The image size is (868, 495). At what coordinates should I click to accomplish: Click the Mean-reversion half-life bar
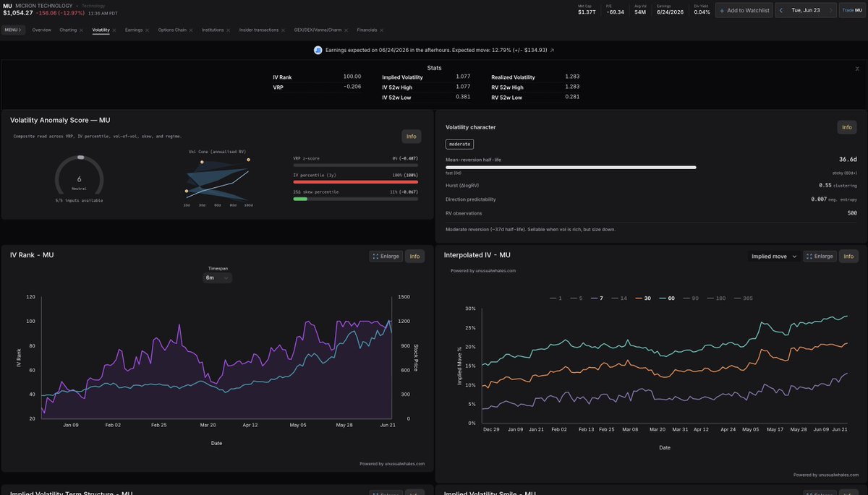(x=571, y=167)
